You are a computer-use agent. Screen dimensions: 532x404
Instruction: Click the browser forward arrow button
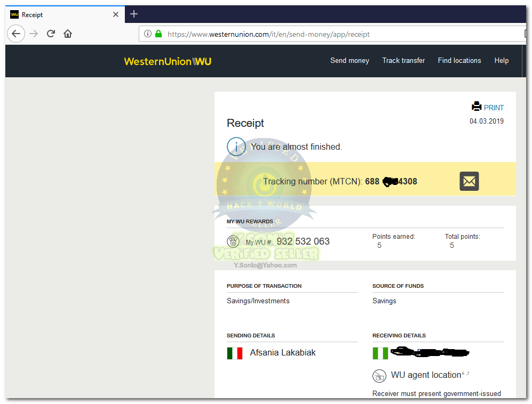(34, 34)
